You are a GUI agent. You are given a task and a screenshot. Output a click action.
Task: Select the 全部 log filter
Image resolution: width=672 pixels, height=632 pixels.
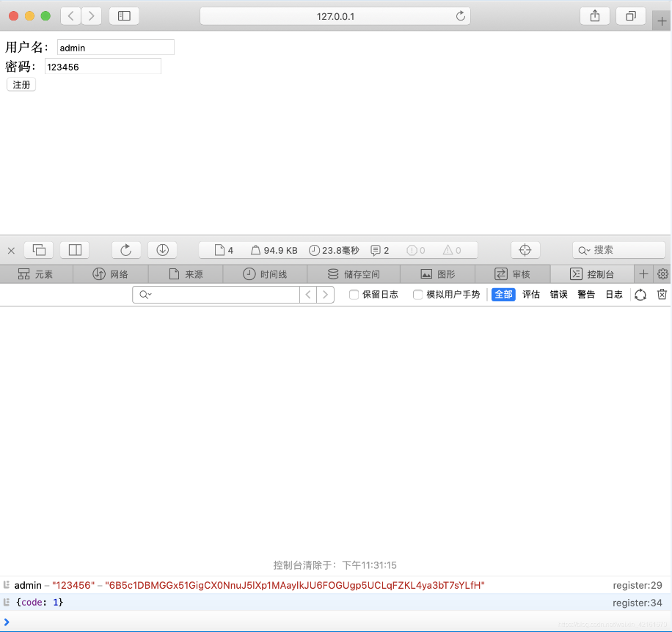pos(503,295)
